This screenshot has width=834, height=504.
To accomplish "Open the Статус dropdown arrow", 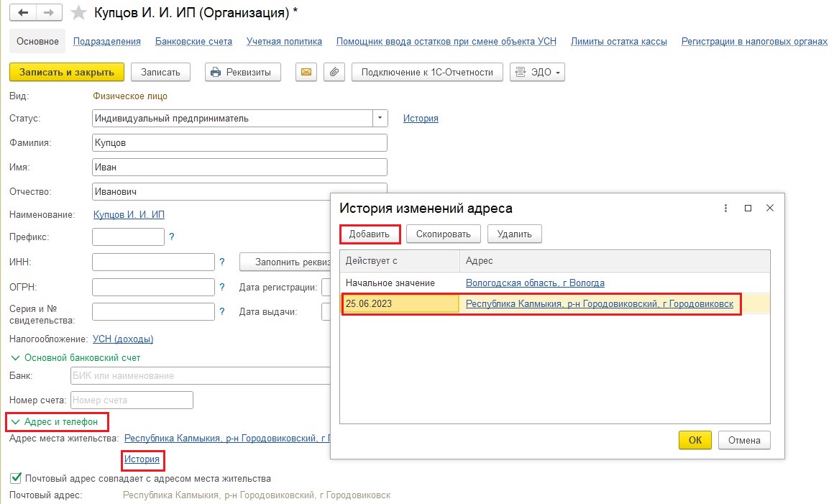I will tap(380, 119).
